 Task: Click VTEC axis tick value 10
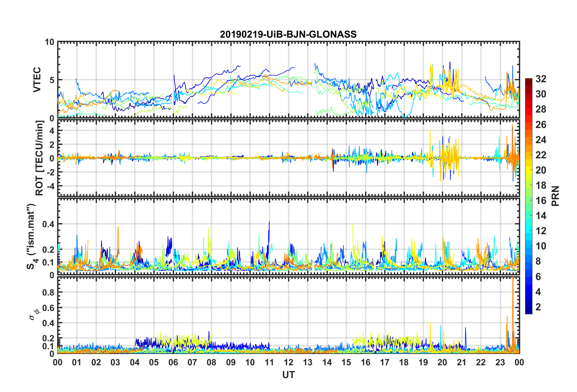click(x=49, y=42)
